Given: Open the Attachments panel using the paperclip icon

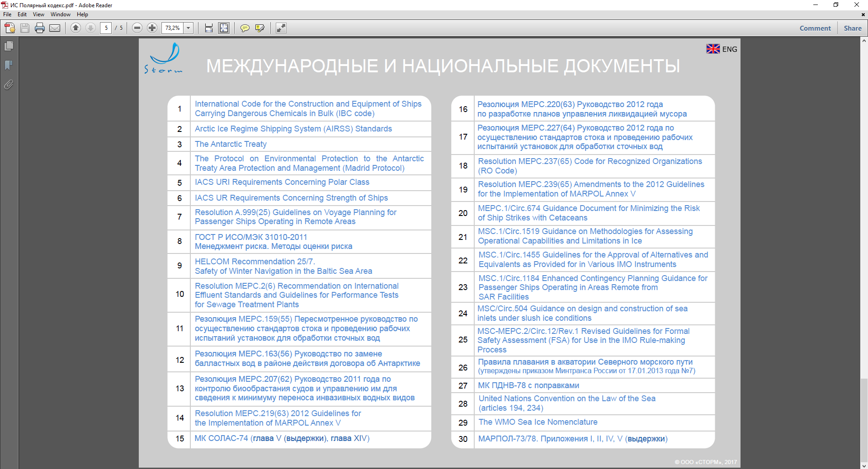Looking at the screenshot, I should pos(9,84).
